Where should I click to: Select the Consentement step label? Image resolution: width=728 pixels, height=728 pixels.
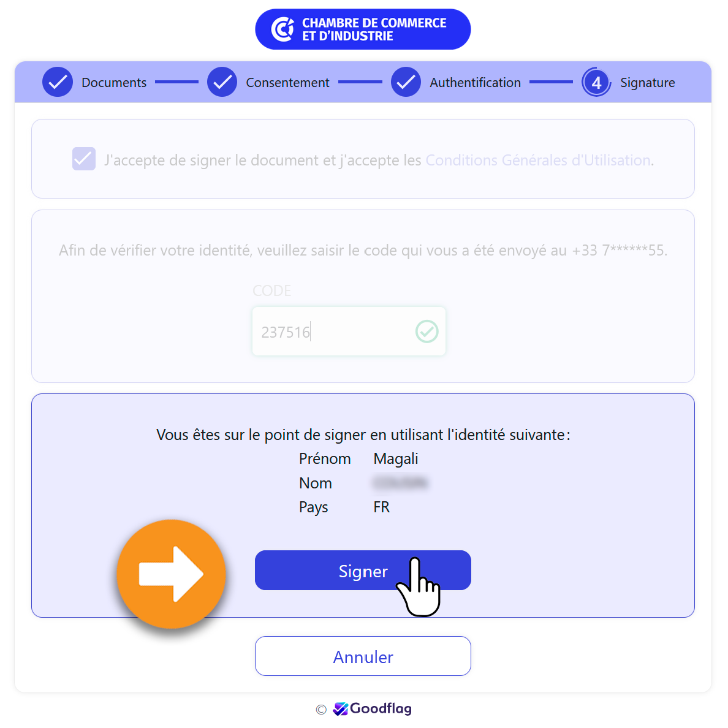click(288, 83)
